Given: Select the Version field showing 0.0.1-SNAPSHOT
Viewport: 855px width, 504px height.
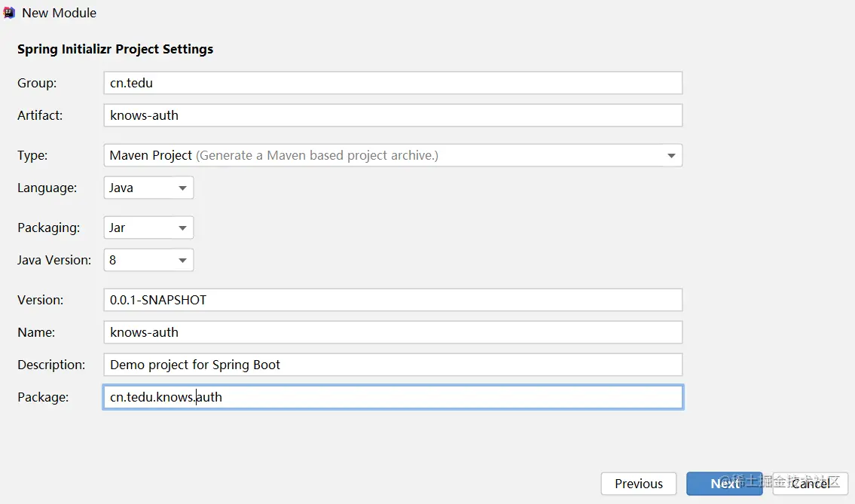Looking at the screenshot, I should pos(392,300).
